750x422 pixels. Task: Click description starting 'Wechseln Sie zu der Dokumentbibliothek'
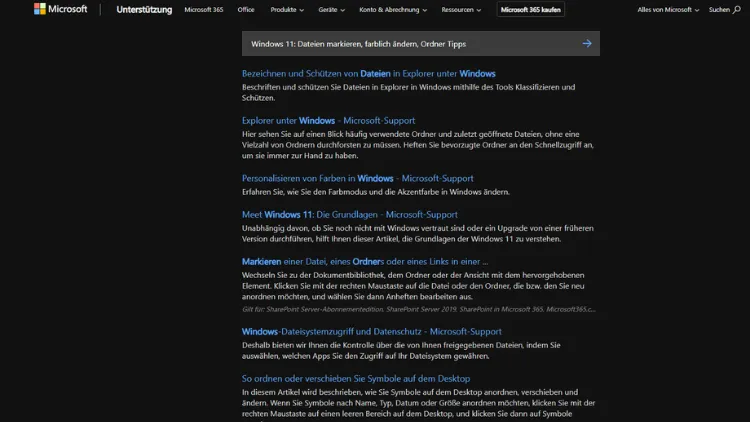coord(413,286)
